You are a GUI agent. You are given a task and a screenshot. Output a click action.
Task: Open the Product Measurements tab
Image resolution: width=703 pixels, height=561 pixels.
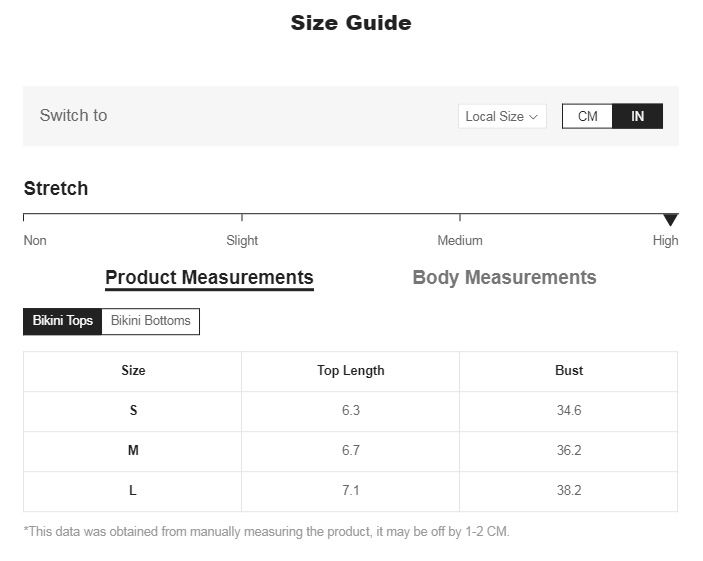tap(209, 278)
